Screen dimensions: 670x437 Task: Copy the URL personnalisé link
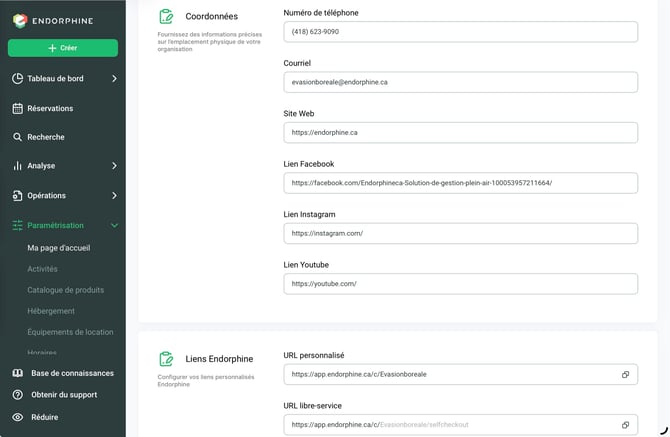tap(625, 375)
